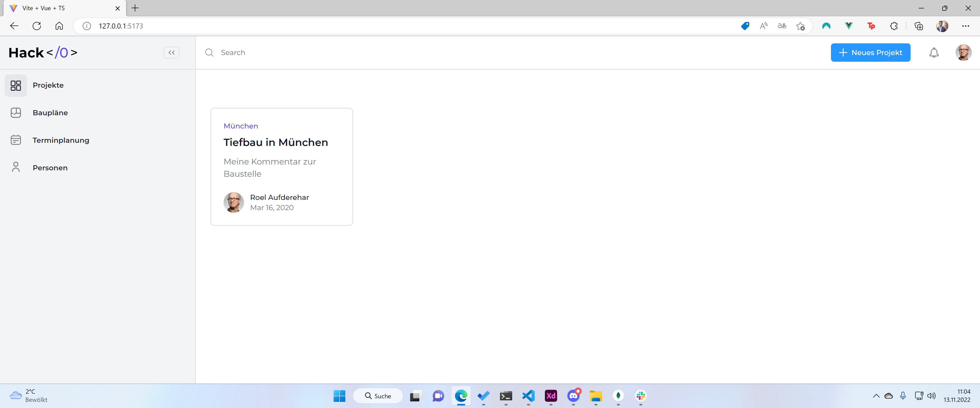Viewport: 980px width, 408px height.
Task: Collapse the sidebar with the chevron button
Action: [x=171, y=53]
